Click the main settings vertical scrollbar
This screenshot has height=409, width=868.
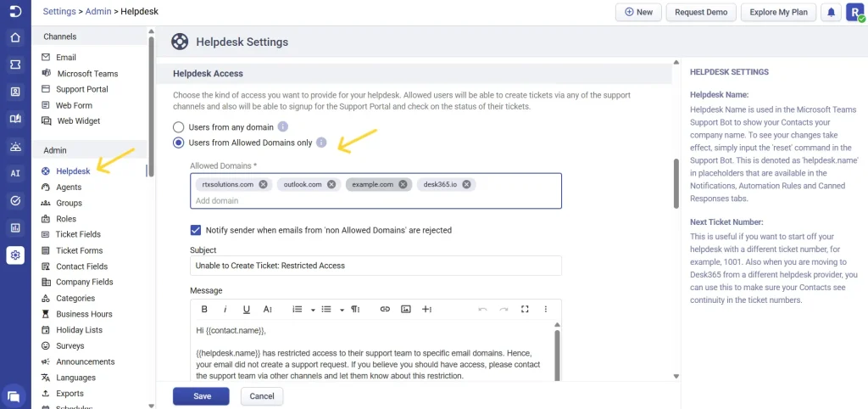(676, 184)
